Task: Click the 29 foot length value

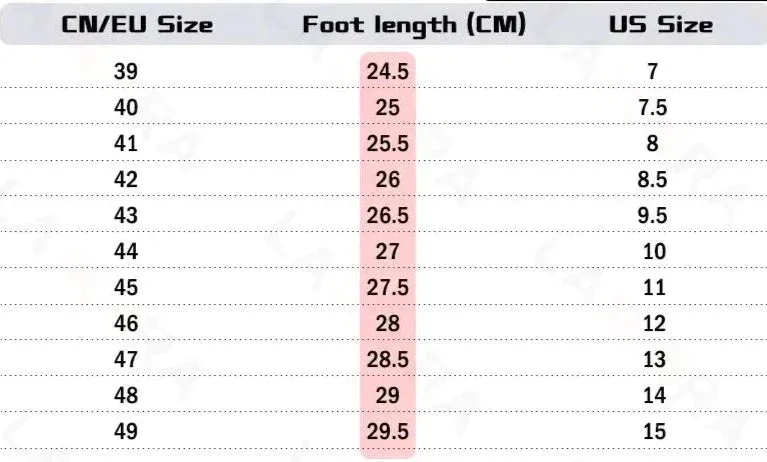Action: pos(387,395)
